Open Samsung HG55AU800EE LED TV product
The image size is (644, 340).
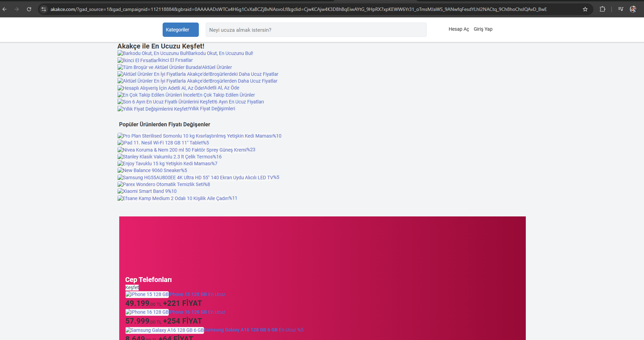point(198,178)
